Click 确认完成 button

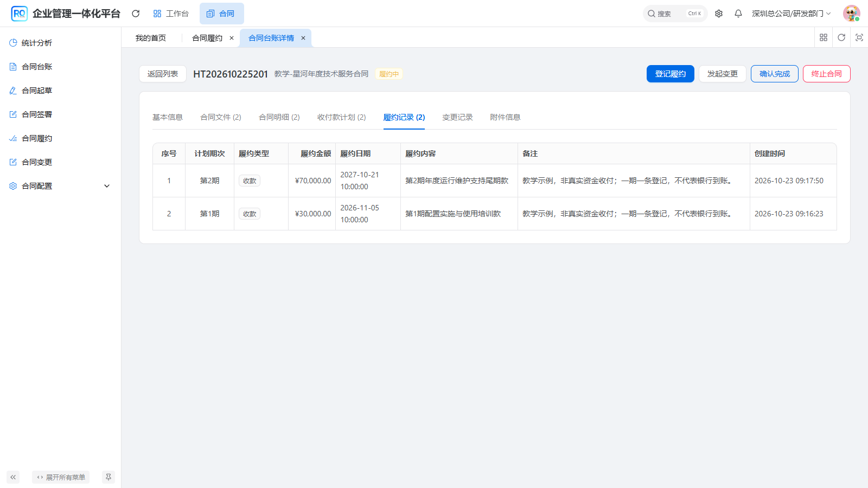click(x=775, y=74)
